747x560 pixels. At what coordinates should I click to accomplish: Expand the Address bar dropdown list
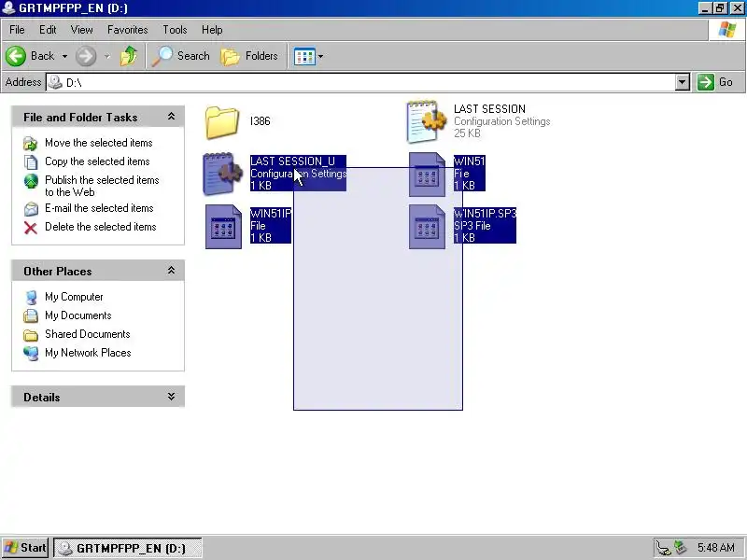(683, 82)
